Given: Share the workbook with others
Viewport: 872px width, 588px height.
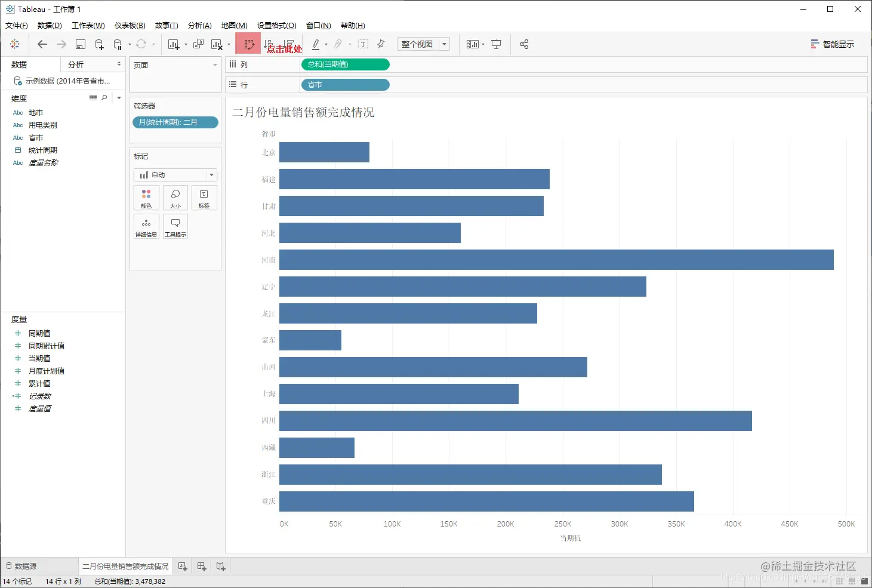Looking at the screenshot, I should 524,44.
